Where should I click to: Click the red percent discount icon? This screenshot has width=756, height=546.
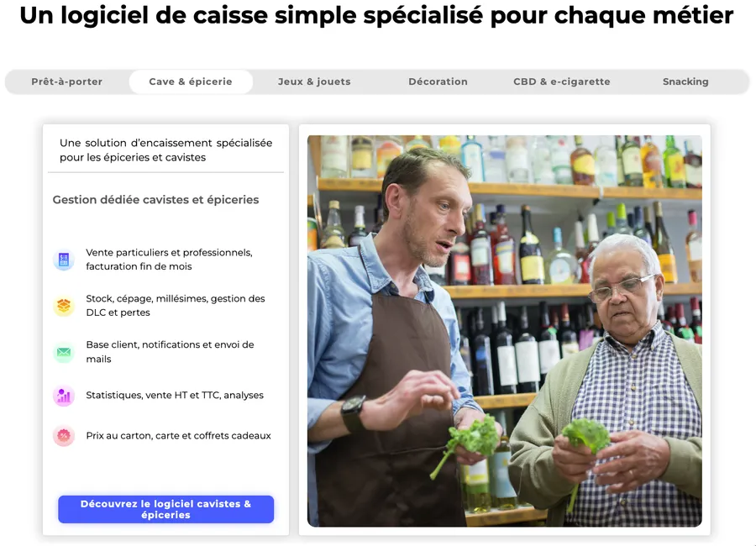click(x=64, y=436)
